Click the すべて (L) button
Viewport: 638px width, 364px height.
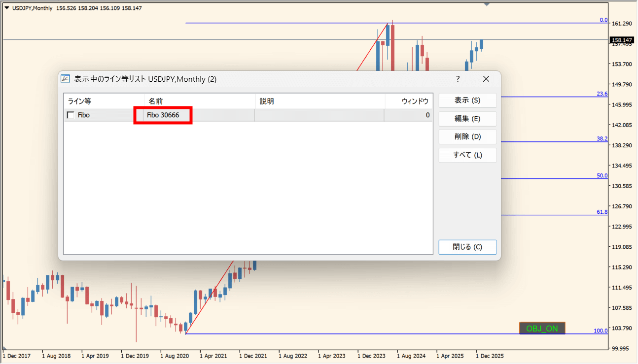coord(467,155)
